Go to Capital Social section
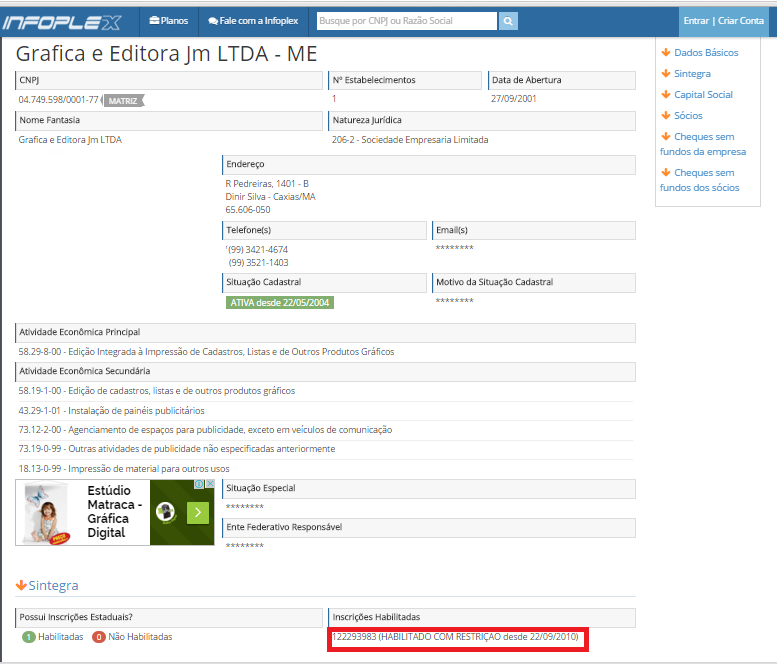 coord(702,95)
